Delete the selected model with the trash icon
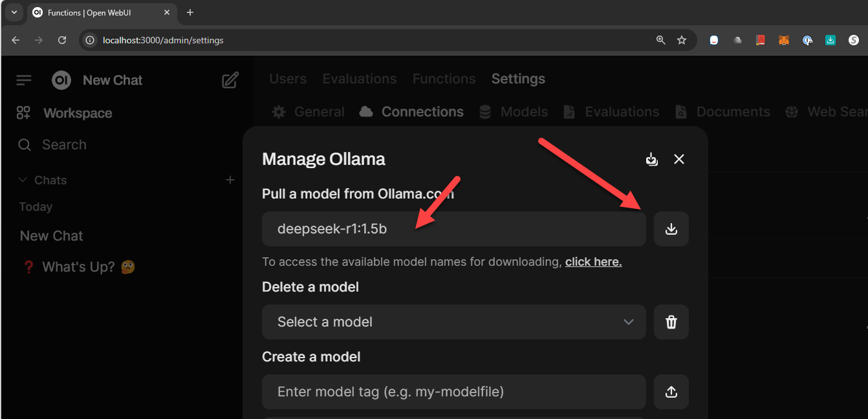This screenshot has height=419, width=868. (671, 321)
